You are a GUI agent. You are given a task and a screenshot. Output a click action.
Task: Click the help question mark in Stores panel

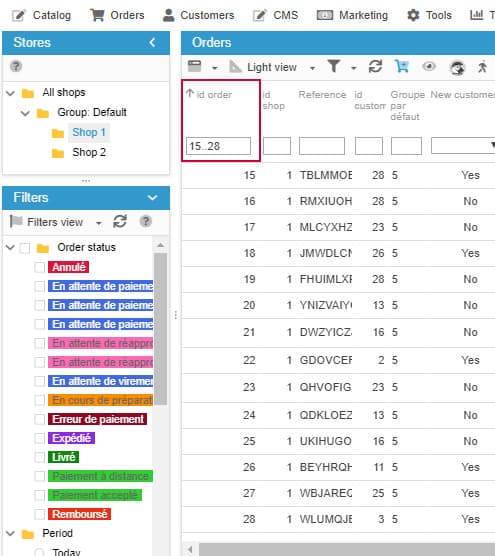tap(16, 66)
